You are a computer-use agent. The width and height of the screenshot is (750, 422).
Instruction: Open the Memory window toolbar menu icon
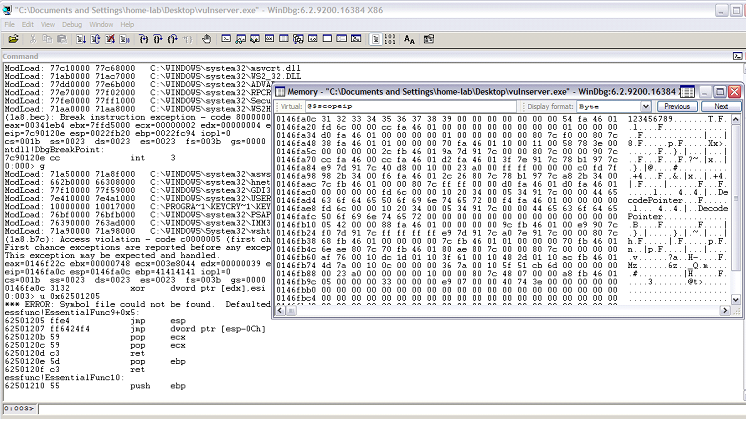pyautogui.click(x=687, y=92)
